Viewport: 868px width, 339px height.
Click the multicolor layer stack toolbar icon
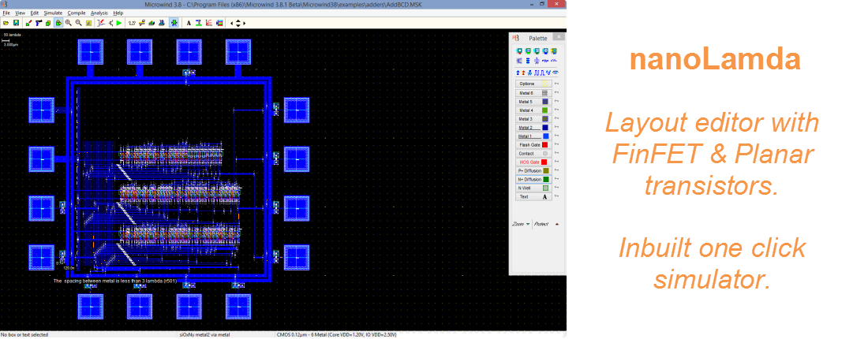(x=219, y=23)
